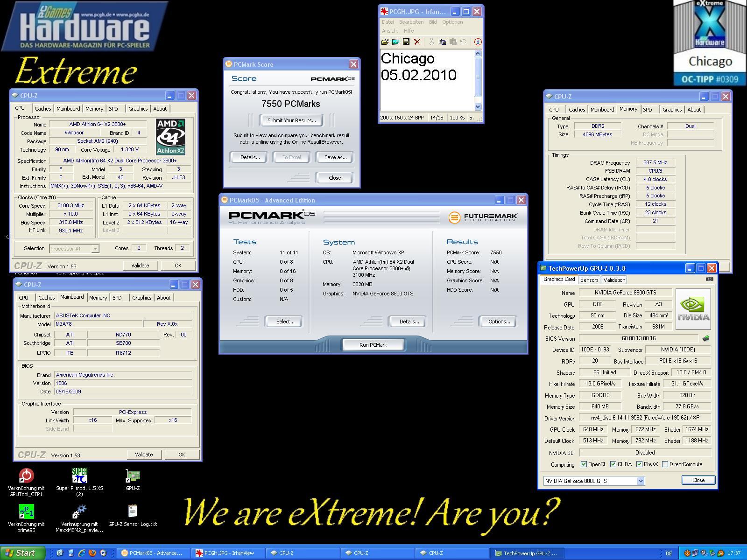The width and height of the screenshot is (747, 560).
Task: Click DRAM Frequency value 387.5 MHz
Action: tap(655, 163)
